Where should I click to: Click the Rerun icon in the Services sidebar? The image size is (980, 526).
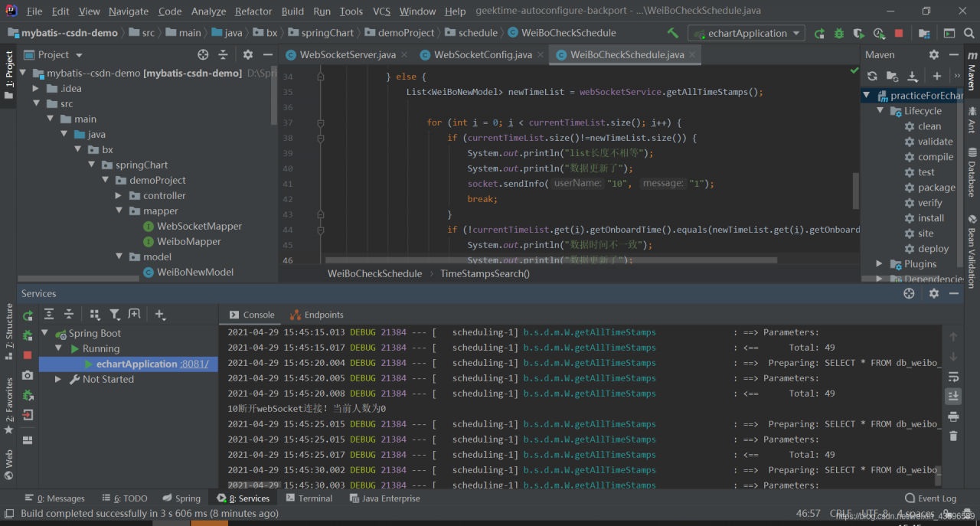point(28,315)
